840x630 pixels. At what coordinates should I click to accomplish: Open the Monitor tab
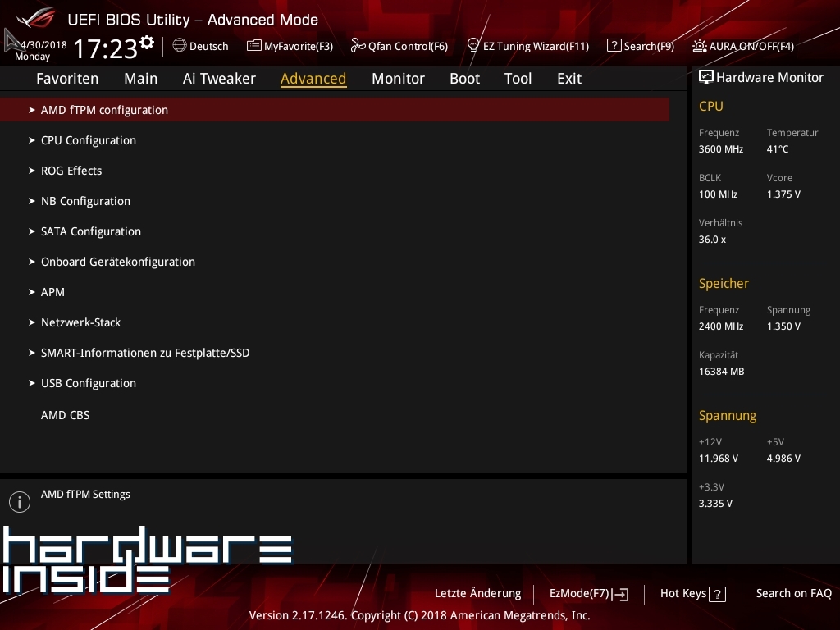click(398, 79)
